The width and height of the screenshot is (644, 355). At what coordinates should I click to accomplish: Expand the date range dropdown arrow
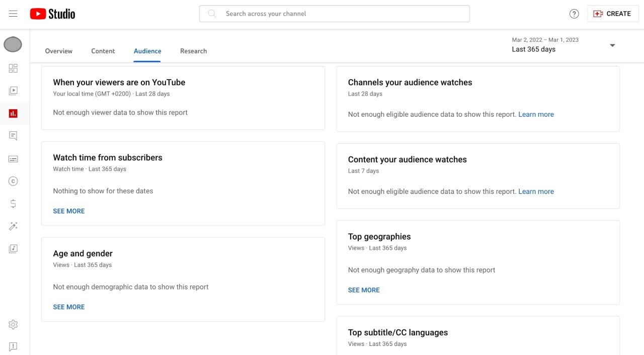[x=612, y=45]
